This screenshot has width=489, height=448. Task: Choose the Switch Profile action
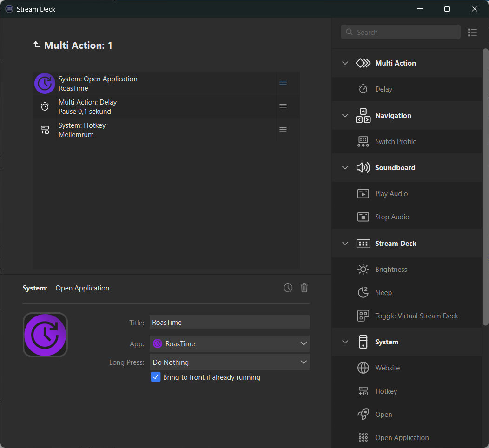(396, 142)
